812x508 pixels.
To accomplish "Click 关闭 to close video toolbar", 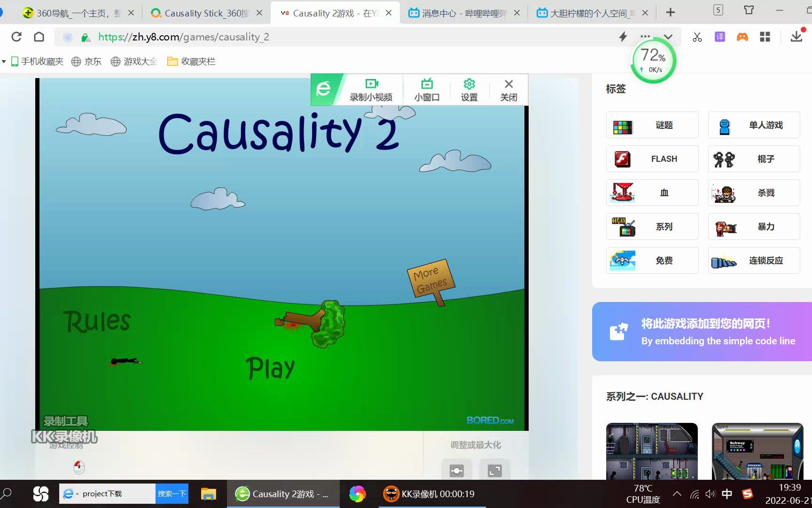I will [x=508, y=90].
